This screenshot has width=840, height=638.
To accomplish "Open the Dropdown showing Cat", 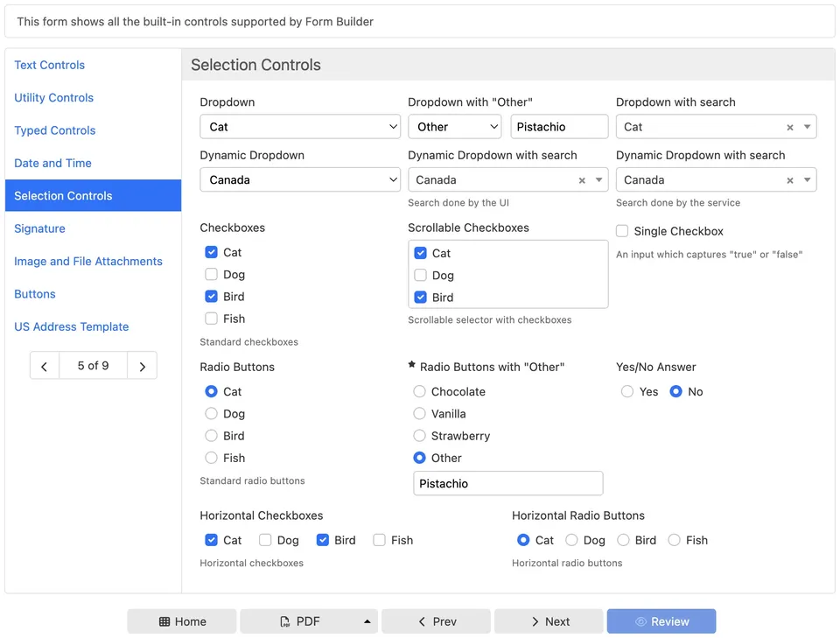I will point(300,127).
